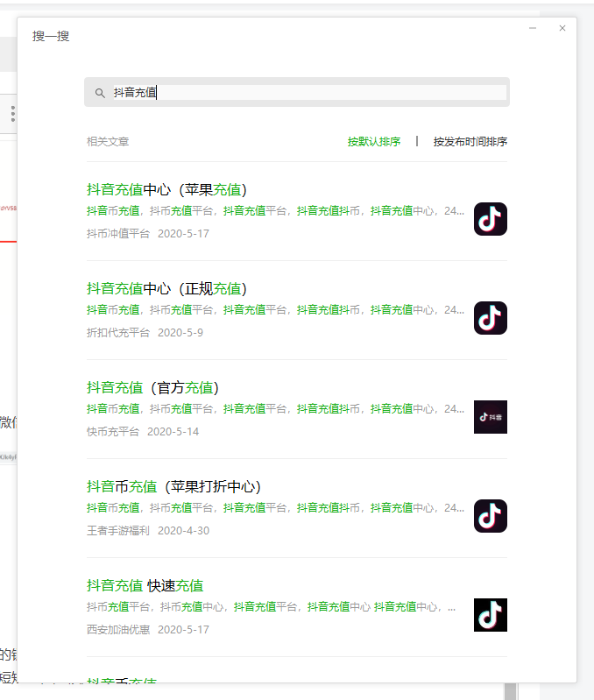Viewport: 594px width, 700px height.
Task: Click TikTok thumbnail of 苹果打折中心 article
Action: pyautogui.click(x=491, y=516)
